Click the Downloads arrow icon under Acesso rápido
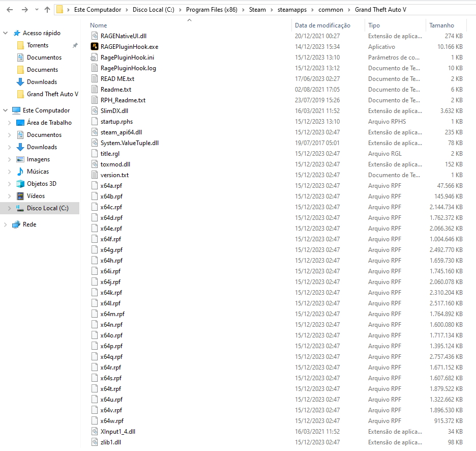Image resolution: width=476 pixels, height=451 pixels. click(20, 82)
